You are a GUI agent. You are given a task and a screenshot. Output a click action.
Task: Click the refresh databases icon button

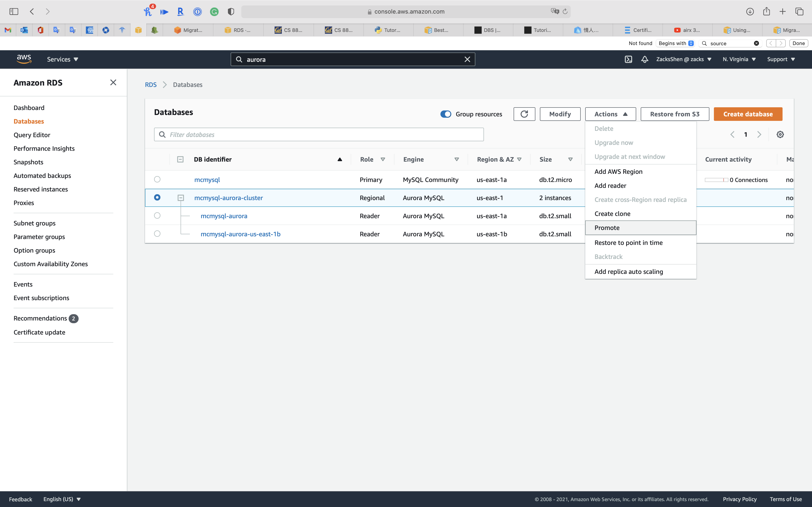524,114
